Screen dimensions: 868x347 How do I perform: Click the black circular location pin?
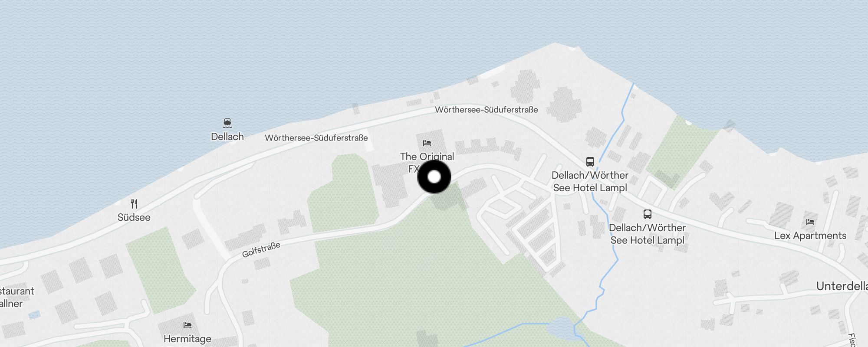(434, 177)
